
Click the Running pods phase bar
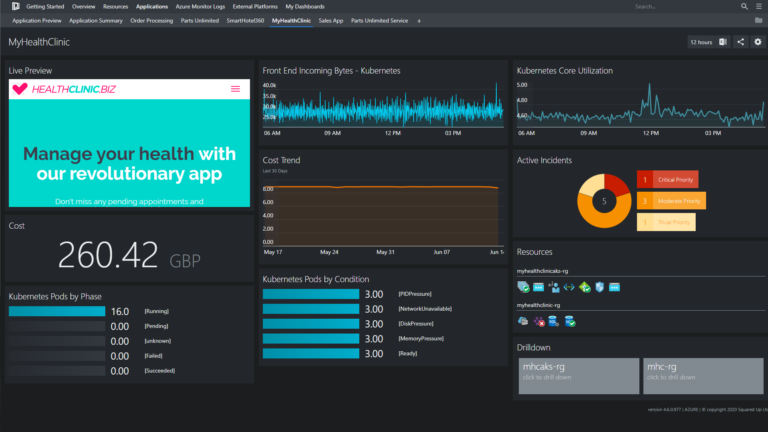point(57,311)
